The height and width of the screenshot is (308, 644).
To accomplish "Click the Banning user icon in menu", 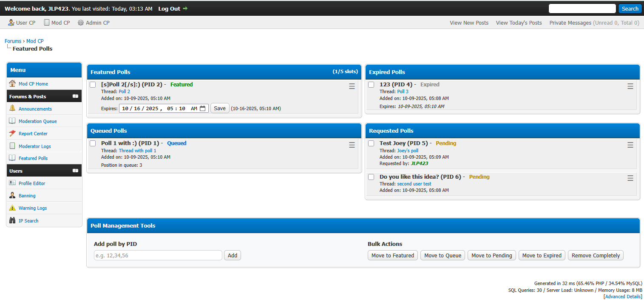I will tap(12, 196).
